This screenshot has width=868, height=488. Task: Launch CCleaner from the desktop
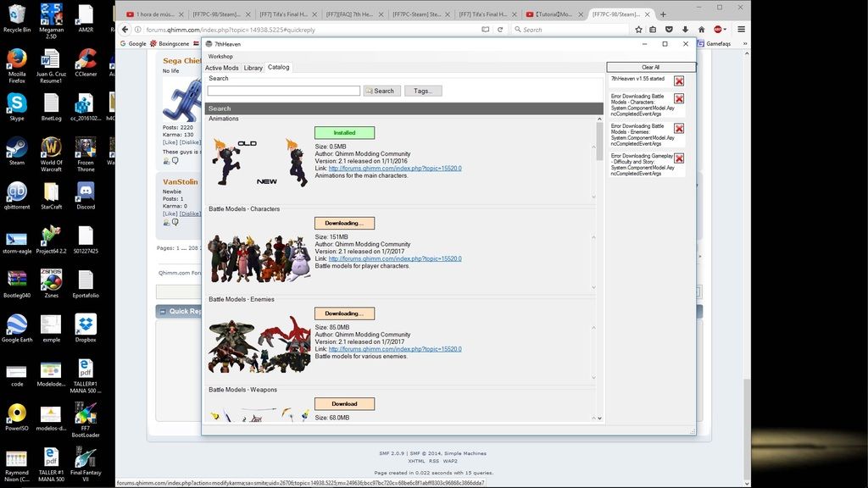(x=86, y=63)
